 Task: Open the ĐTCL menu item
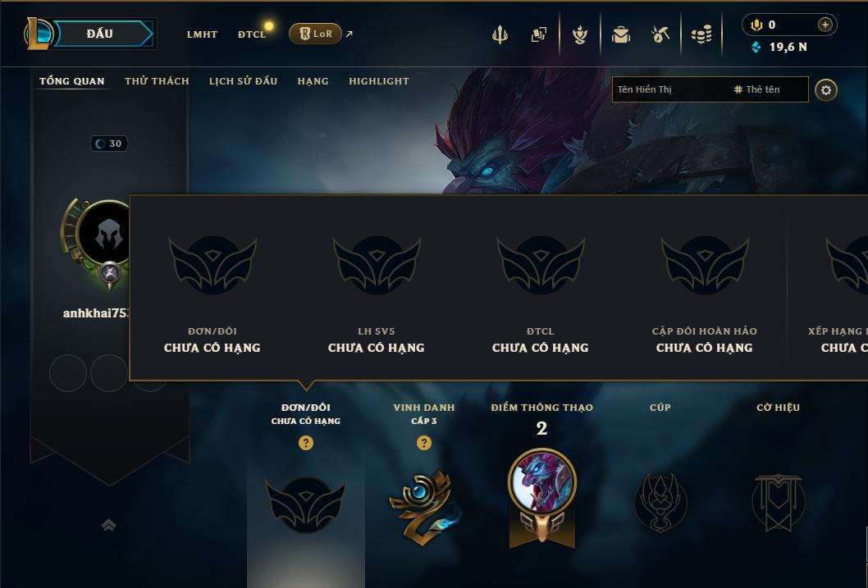(252, 34)
